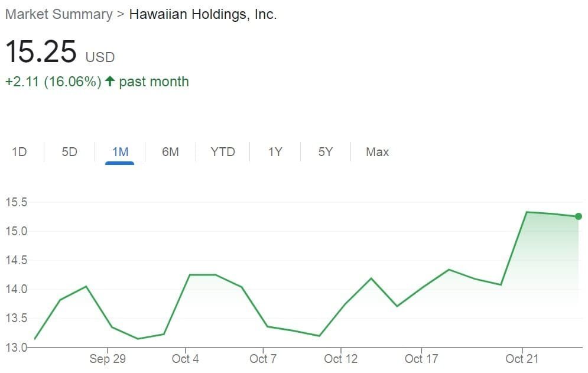
Task: Select the active 1M tab
Action: pos(120,152)
